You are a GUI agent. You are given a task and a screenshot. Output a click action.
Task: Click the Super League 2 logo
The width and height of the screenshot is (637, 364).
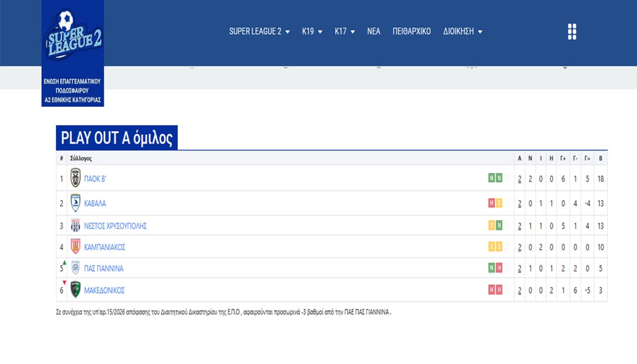tap(73, 38)
